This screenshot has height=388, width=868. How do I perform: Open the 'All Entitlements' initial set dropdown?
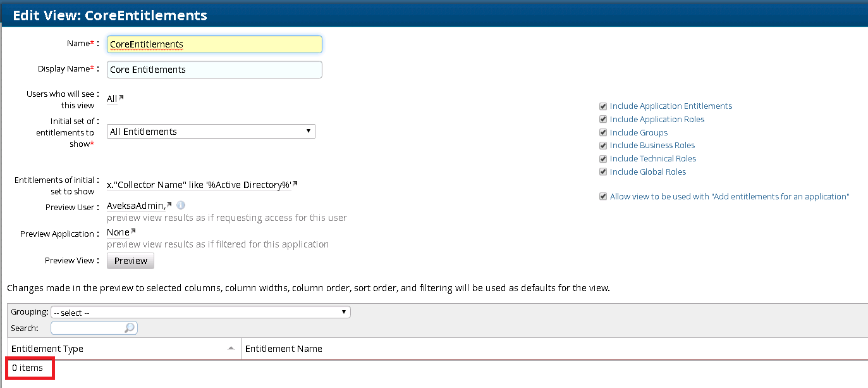point(211,132)
